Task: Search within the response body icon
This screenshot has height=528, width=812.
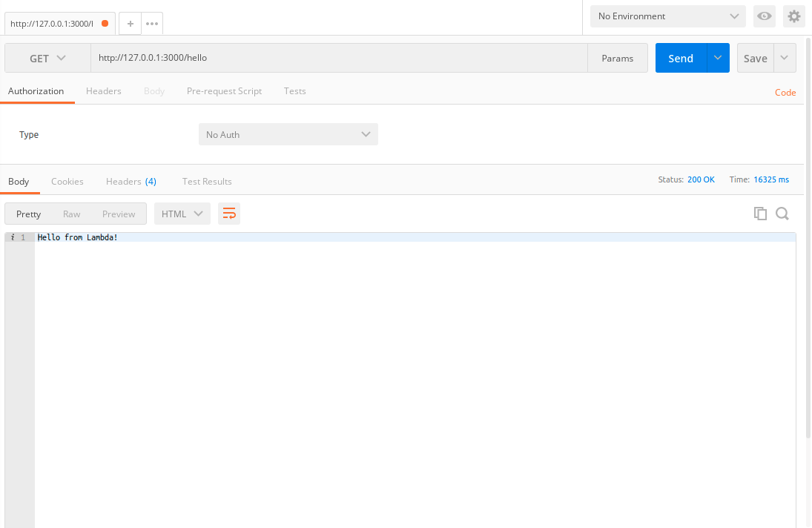Action: click(782, 214)
